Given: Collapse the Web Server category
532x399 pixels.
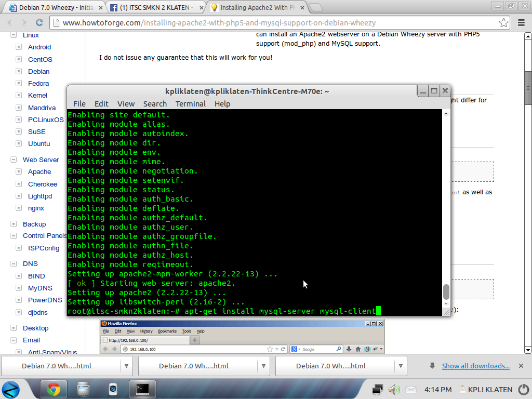Looking at the screenshot, I should pos(14,159).
